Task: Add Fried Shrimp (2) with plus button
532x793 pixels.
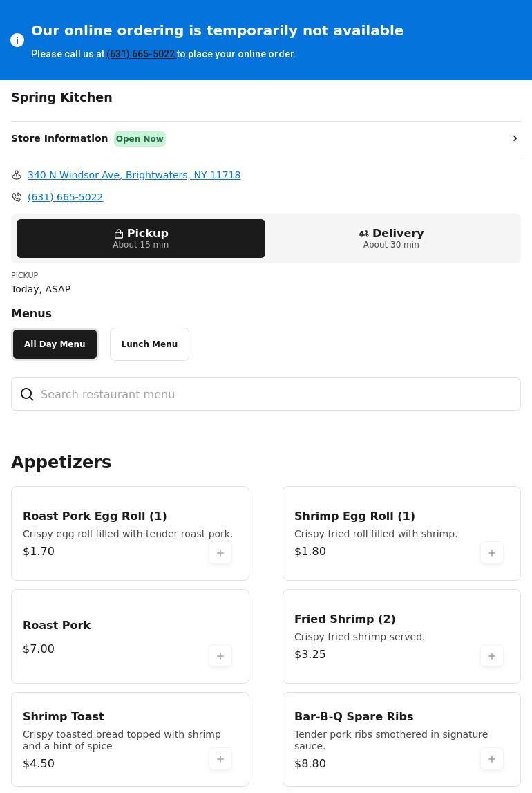Action: pos(492,656)
